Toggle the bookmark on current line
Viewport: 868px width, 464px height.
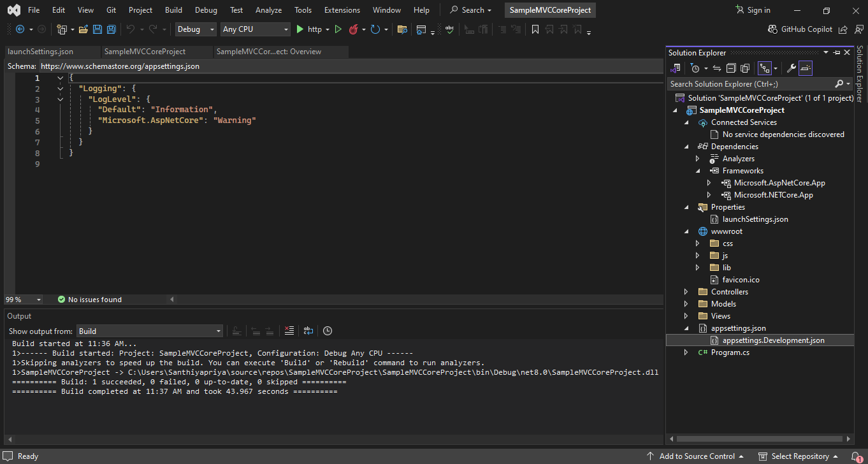tap(535, 29)
